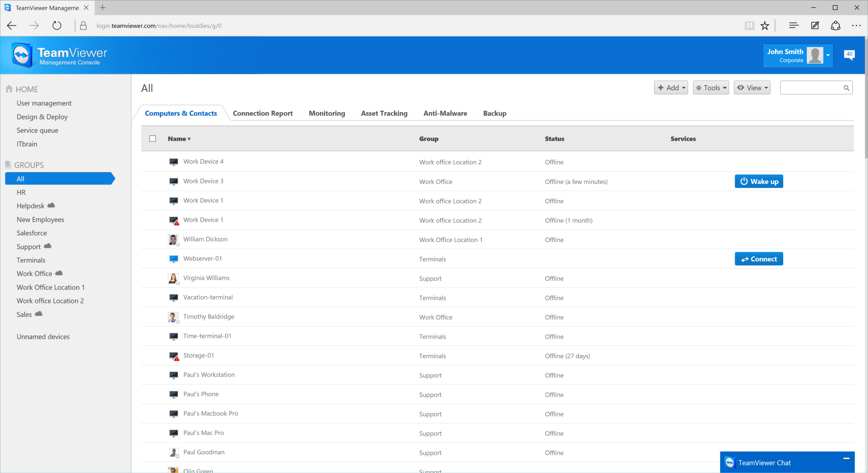
Task: Connect to Webserver-01
Action: [759, 259]
